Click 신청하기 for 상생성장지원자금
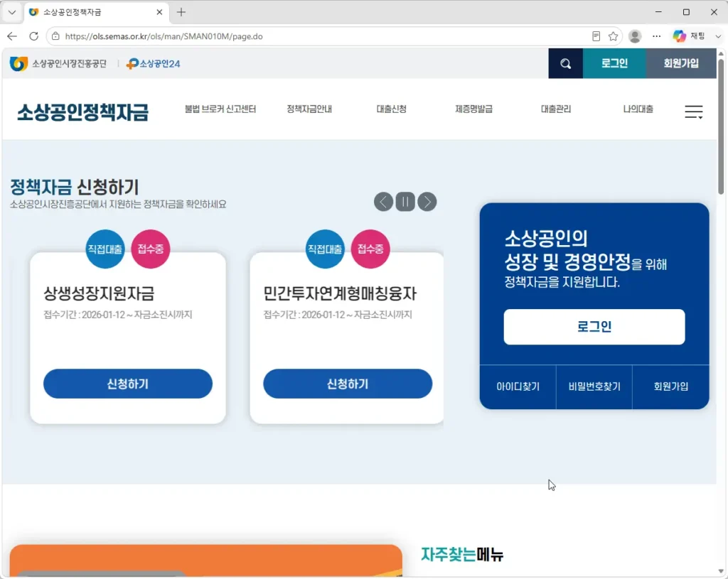The width and height of the screenshot is (728, 579). click(128, 384)
